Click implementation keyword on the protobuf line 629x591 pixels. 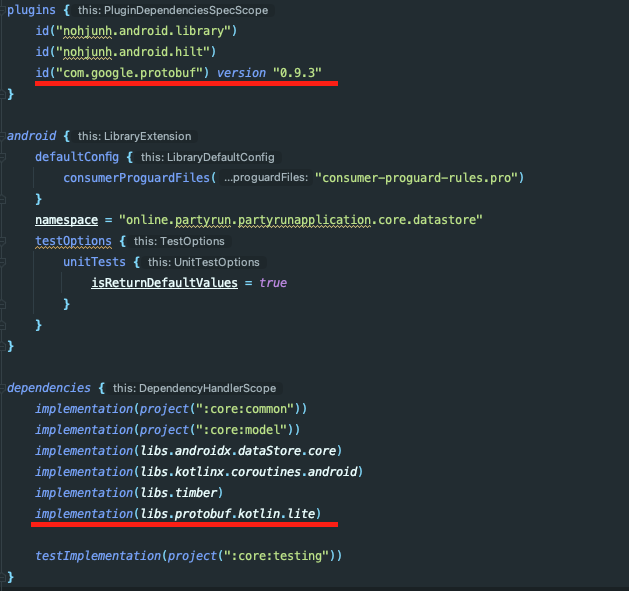click(84, 514)
